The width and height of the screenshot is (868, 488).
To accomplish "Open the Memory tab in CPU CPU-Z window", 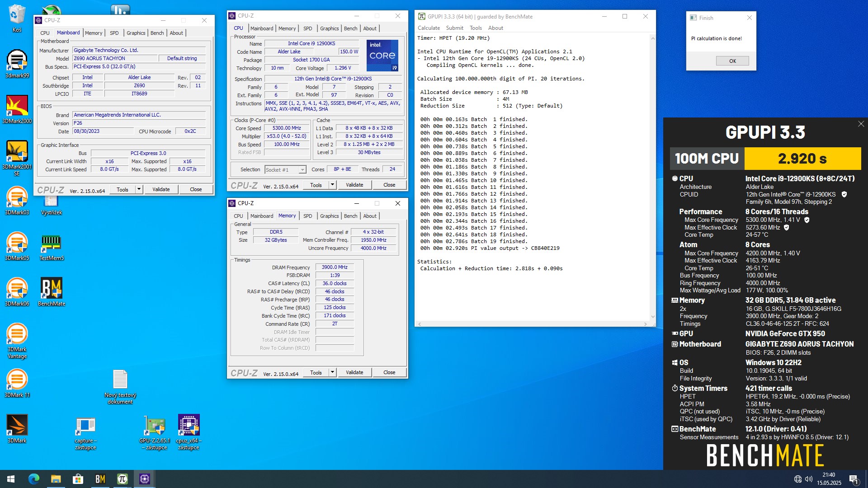I will [287, 28].
